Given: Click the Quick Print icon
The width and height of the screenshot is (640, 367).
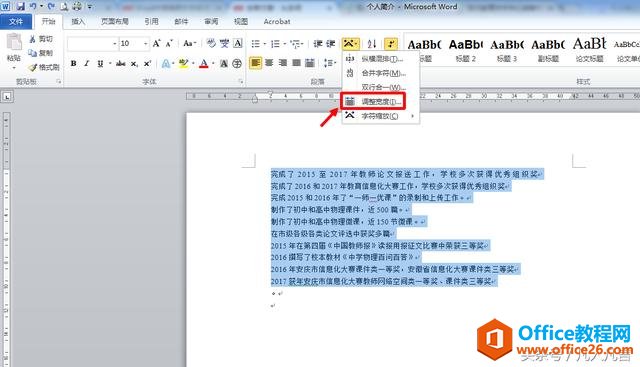Looking at the screenshot, I should (x=77, y=7).
